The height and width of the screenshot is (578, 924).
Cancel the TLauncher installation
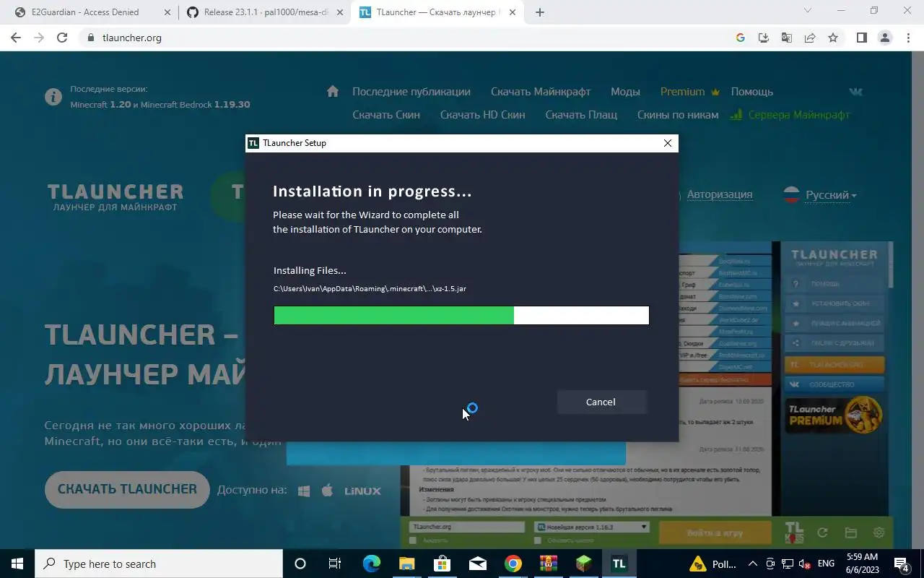(x=601, y=402)
